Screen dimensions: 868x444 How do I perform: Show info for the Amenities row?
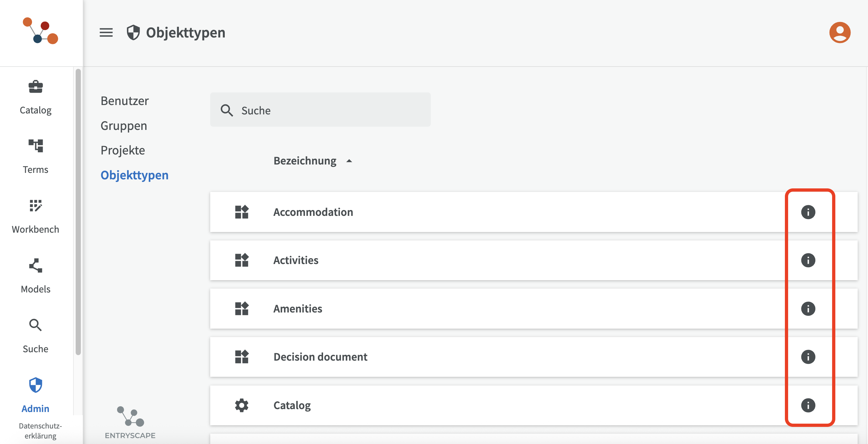point(808,309)
